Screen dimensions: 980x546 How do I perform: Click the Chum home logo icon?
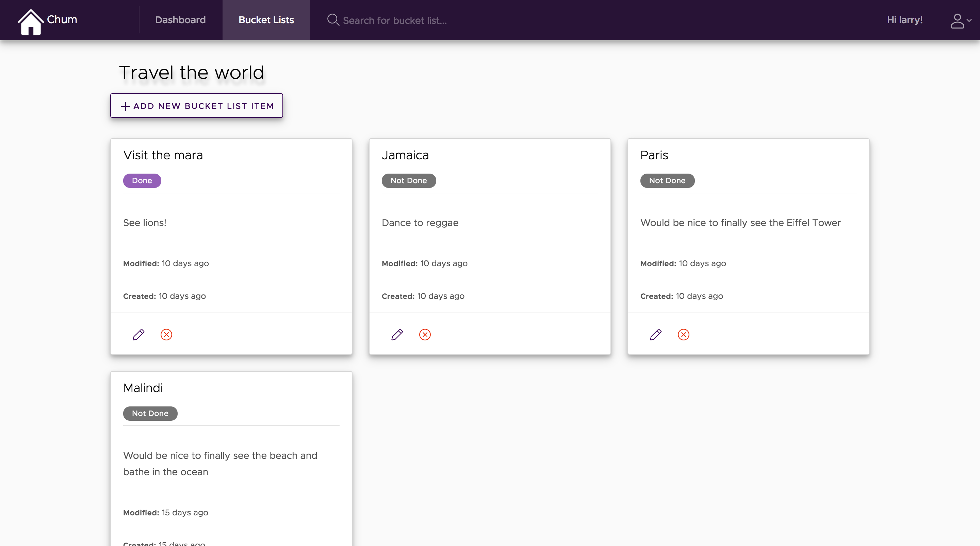pos(30,22)
